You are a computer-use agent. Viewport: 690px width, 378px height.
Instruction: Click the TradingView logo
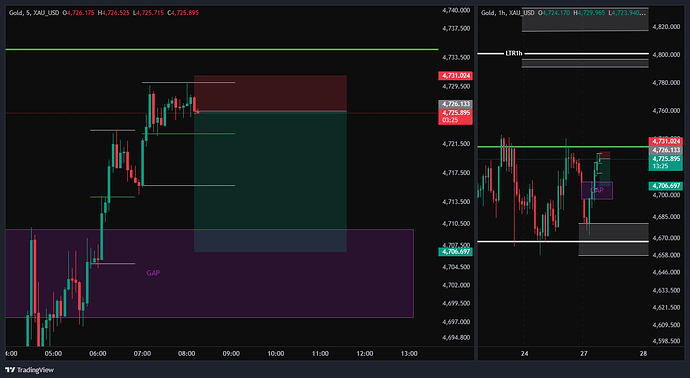29,370
